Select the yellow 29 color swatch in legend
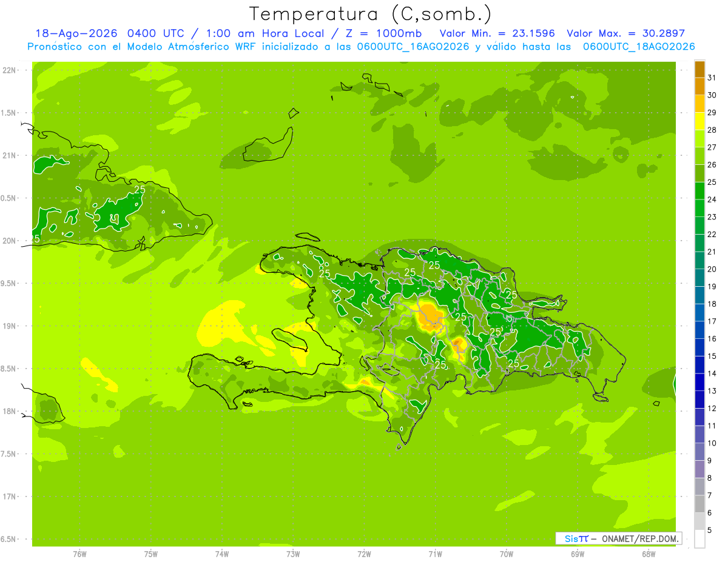 [x=699, y=104]
